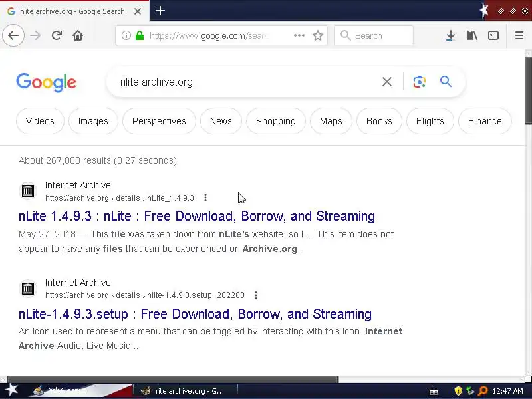This screenshot has height=399, width=532.
Task: Switch to Perspectives results
Action: (159, 121)
